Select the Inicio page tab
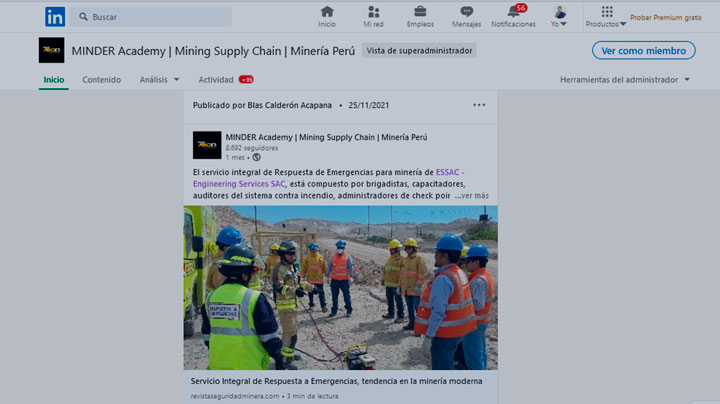This screenshot has height=404, width=720. 54,79
